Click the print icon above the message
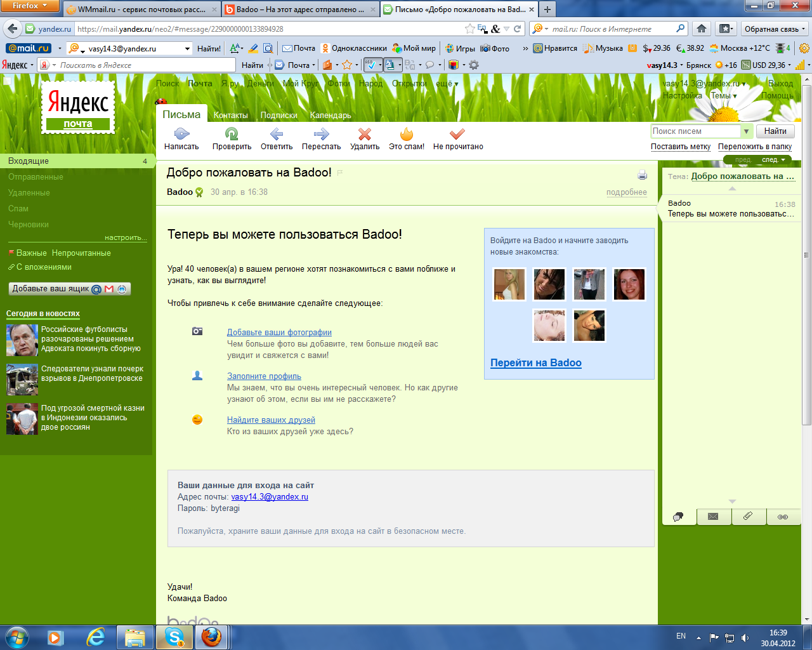 (x=642, y=175)
